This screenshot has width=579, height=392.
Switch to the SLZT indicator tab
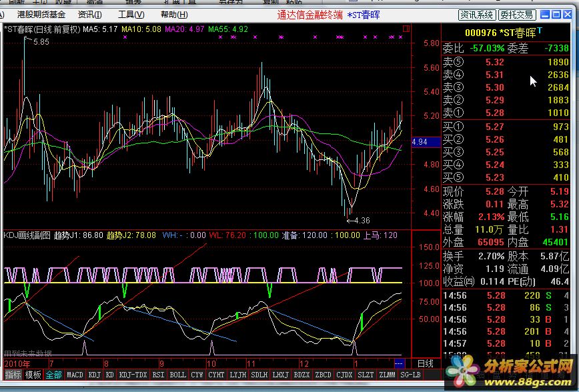pos(366,375)
